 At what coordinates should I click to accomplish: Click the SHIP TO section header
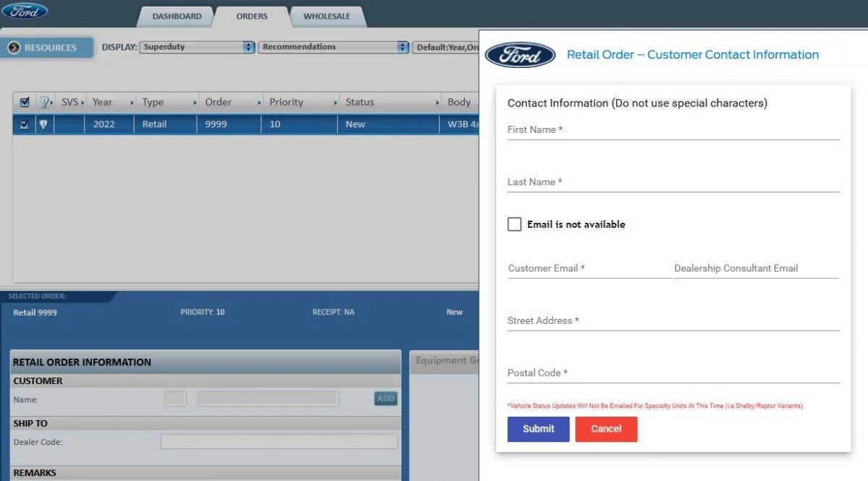point(30,424)
